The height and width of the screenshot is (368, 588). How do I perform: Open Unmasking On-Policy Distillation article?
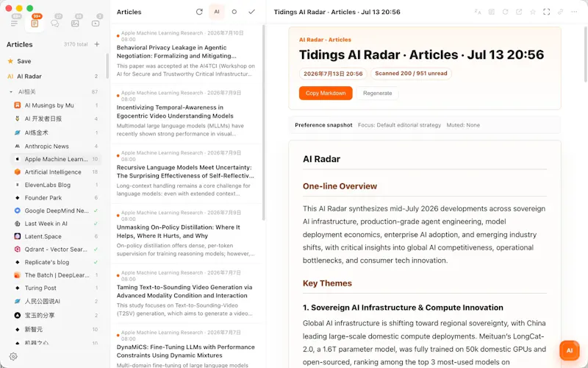[x=186, y=233]
